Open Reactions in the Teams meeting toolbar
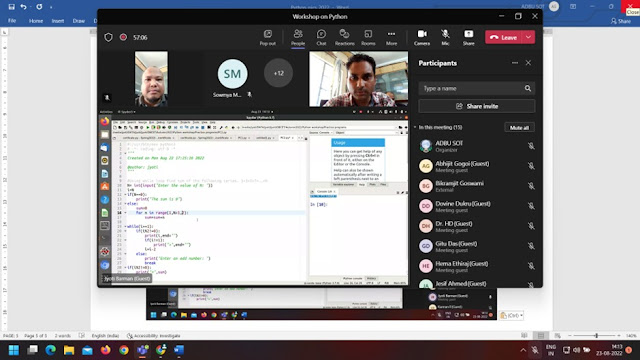This screenshot has width=640, height=360. [344, 37]
